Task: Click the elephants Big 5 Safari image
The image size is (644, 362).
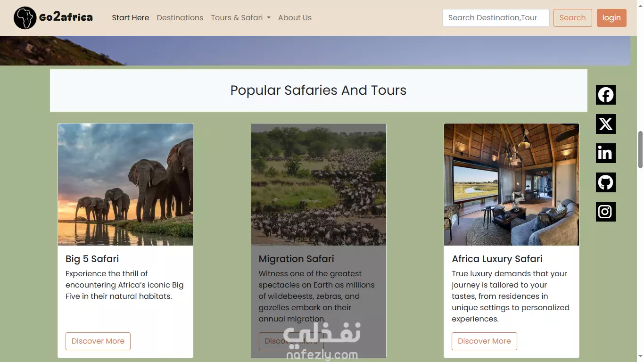Action: pos(125,184)
